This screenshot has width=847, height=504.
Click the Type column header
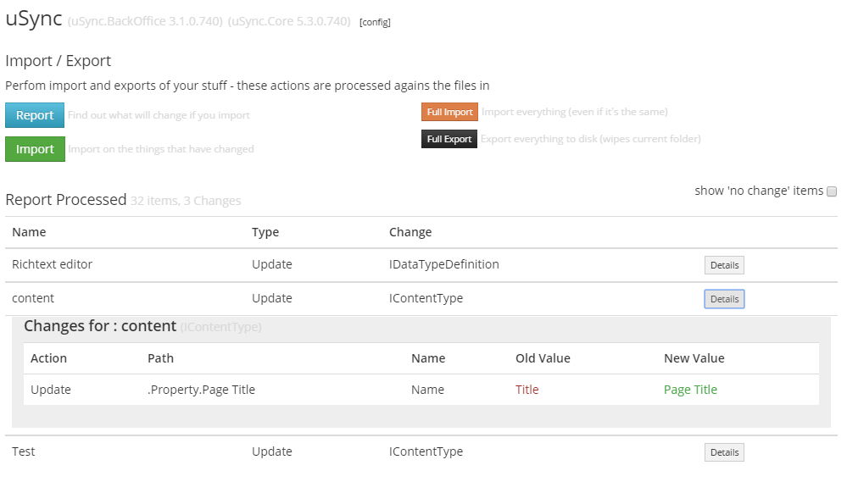[x=265, y=232]
